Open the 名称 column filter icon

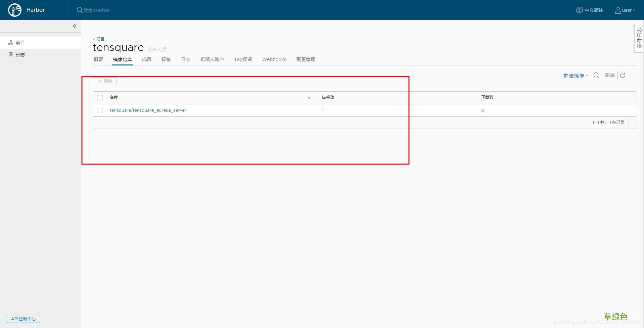click(x=309, y=98)
